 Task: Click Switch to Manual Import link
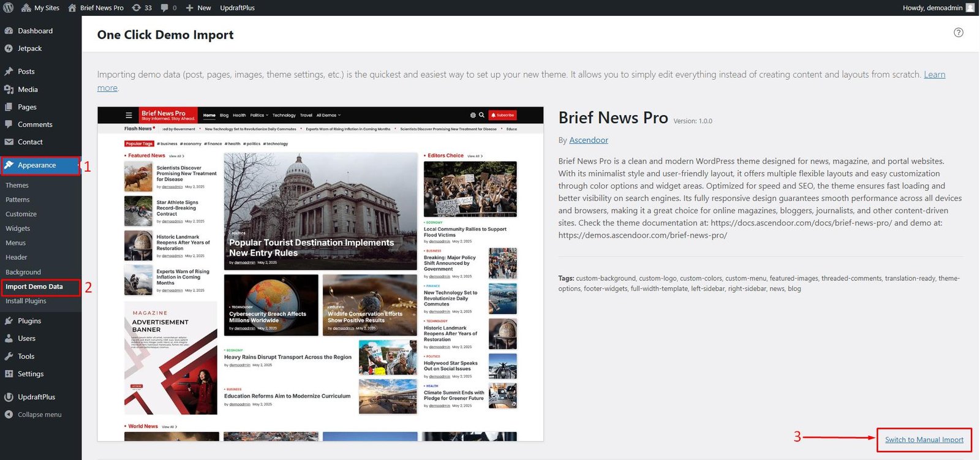click(924, 440)
